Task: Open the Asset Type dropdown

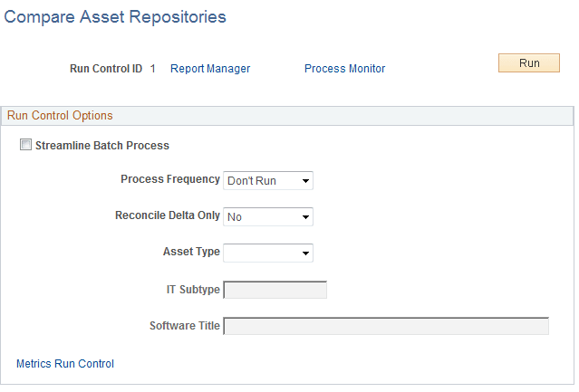Action: point(268,253)
